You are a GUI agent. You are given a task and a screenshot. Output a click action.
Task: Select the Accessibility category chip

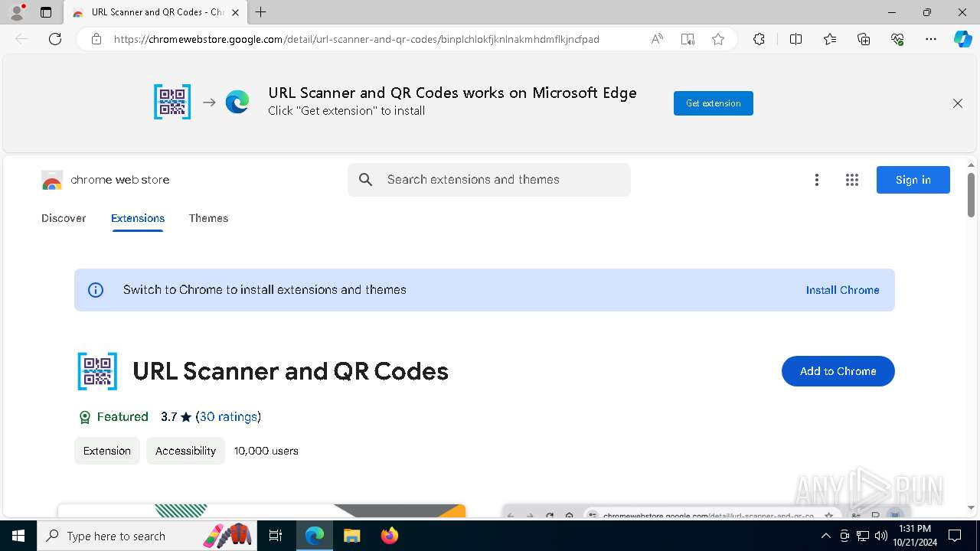pos(185,451)
